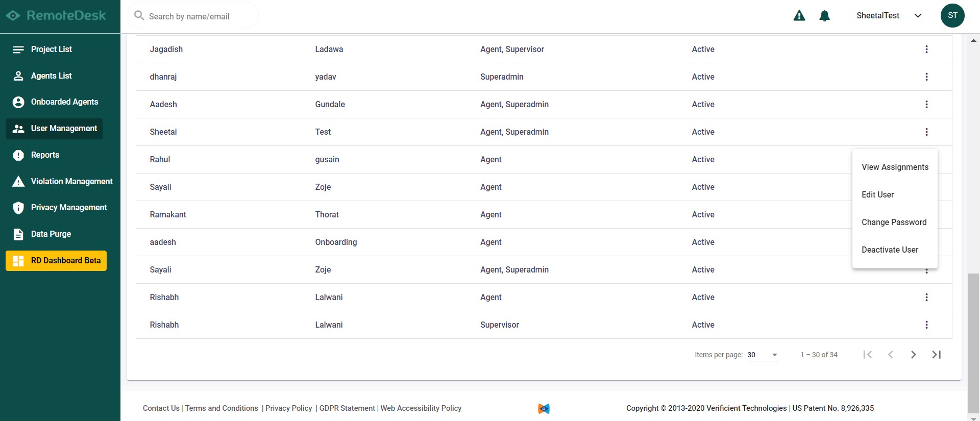The image size is (980, 421).
Task: Choose Change Password from menu
Action: [x=895, y=222]
